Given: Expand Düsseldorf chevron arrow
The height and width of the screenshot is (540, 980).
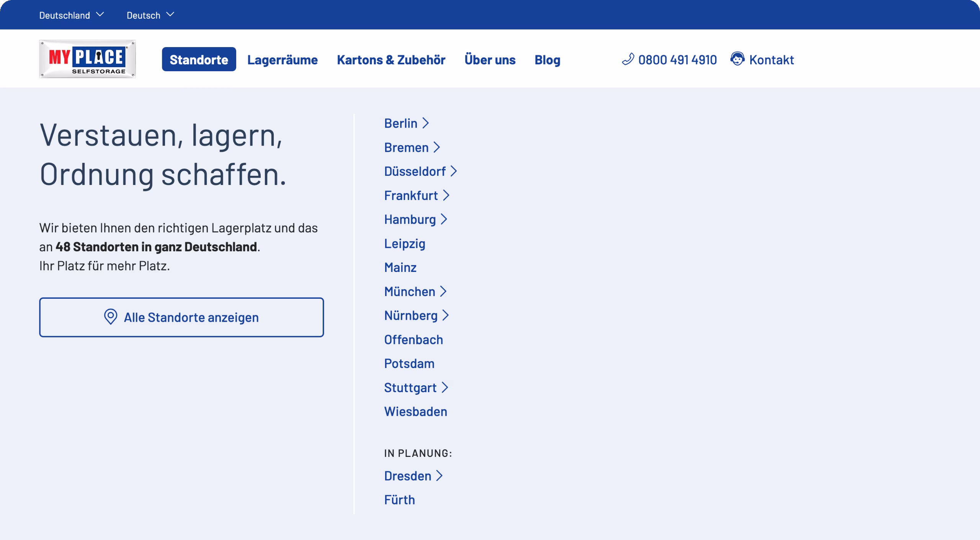Looking at the screenshot, I should (x=454, y=171).
